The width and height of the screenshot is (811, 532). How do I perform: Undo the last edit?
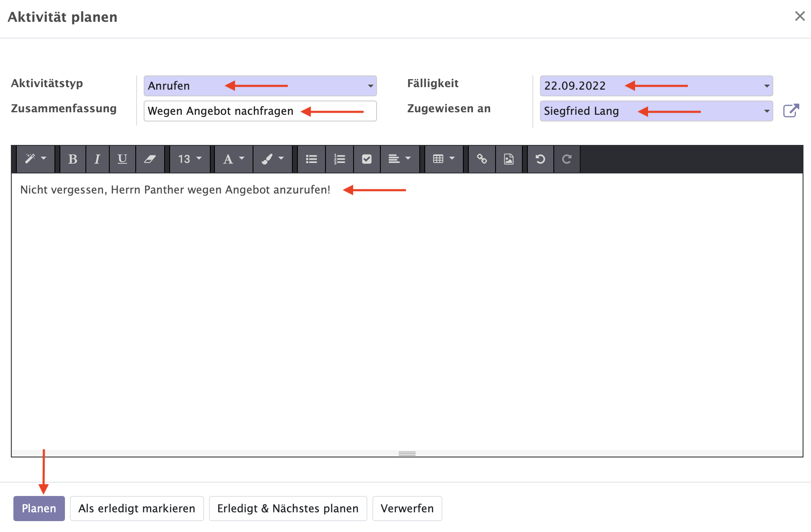[540, 159]
